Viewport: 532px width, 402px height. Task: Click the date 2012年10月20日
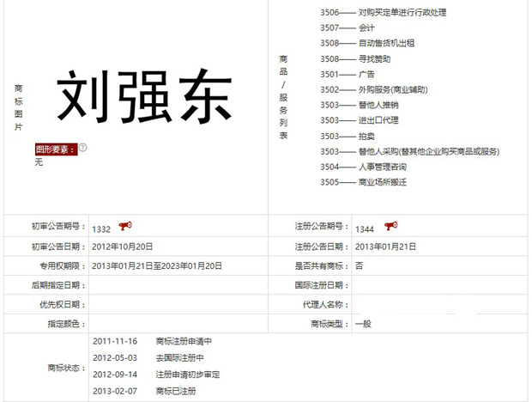pos(122,247)
